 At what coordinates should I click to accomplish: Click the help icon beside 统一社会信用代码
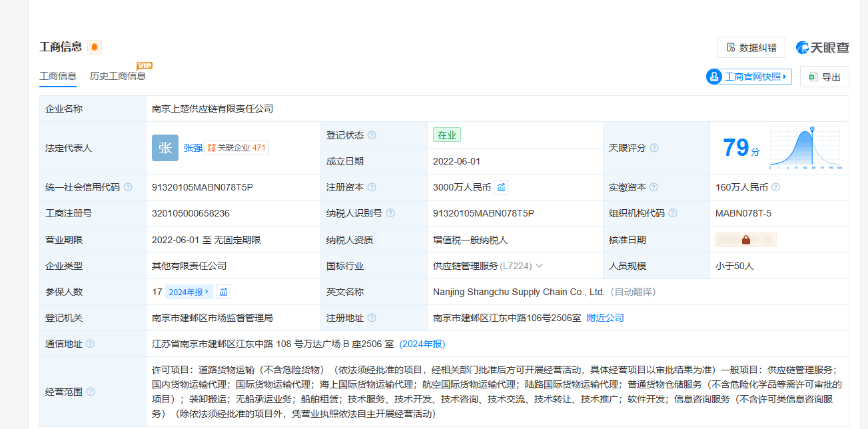pyautogui.click(x=128, y=187)
